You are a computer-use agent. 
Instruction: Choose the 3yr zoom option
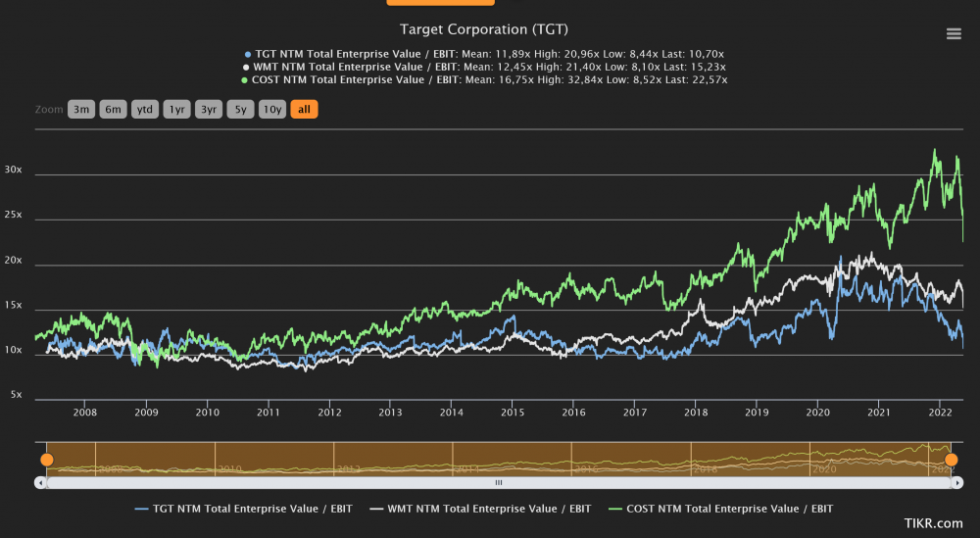click(x=209, y=110)
